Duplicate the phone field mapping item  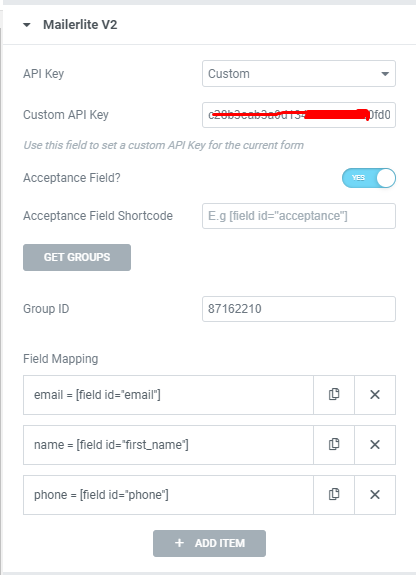[x=334, y=495]
